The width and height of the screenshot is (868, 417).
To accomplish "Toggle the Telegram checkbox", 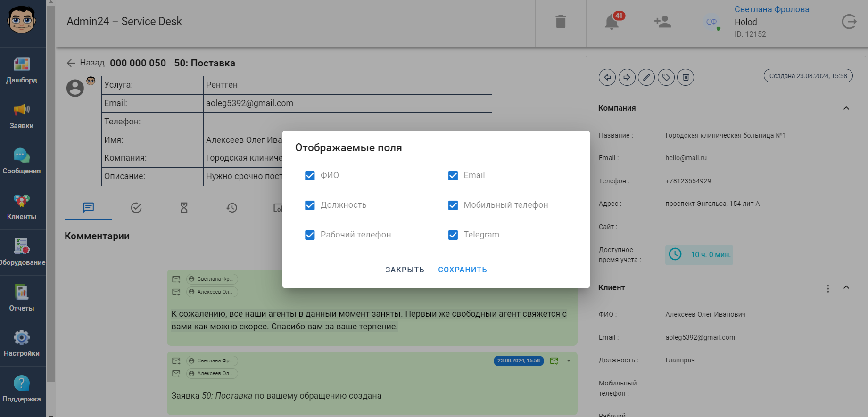I will [x=453, y=235].
